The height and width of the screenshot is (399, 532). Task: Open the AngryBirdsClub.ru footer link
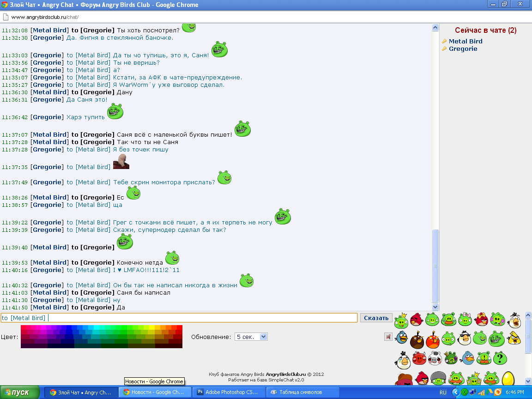286,375
